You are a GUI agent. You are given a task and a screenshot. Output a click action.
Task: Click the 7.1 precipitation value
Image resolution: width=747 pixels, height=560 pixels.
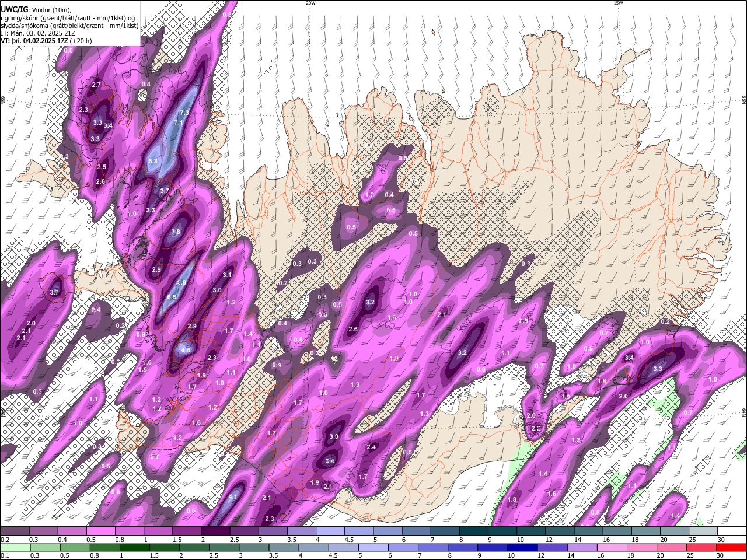click(x=179, y=123)
